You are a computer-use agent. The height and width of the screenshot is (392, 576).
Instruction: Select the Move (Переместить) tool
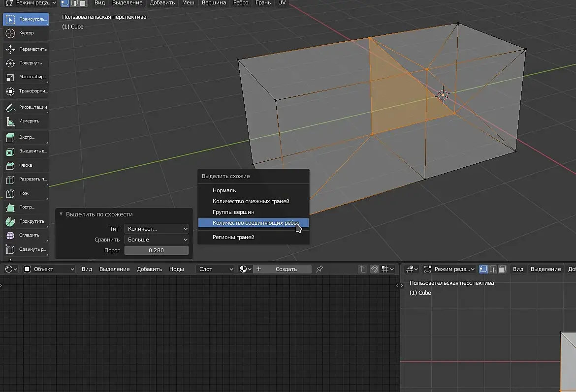[x=26, y=49]
